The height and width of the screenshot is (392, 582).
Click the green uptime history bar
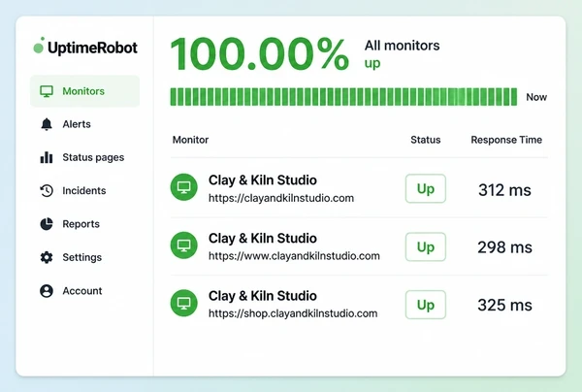click(x=343, y=97)
